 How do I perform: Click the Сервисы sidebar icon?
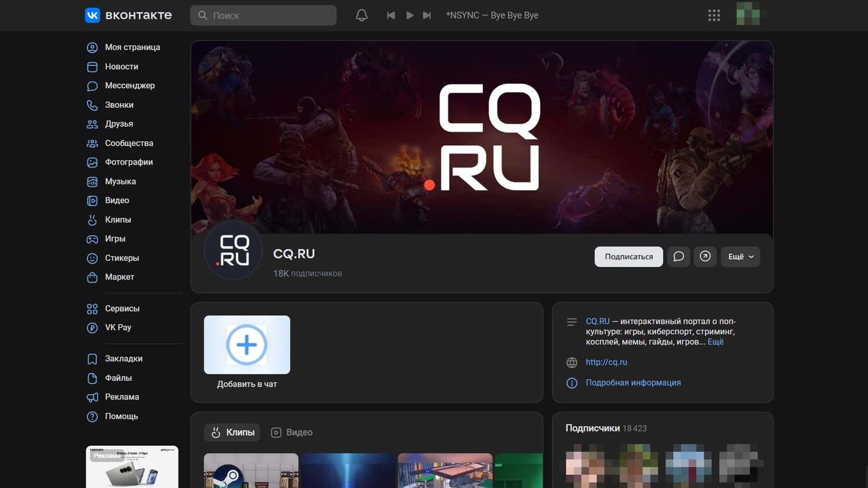point(92,308)
